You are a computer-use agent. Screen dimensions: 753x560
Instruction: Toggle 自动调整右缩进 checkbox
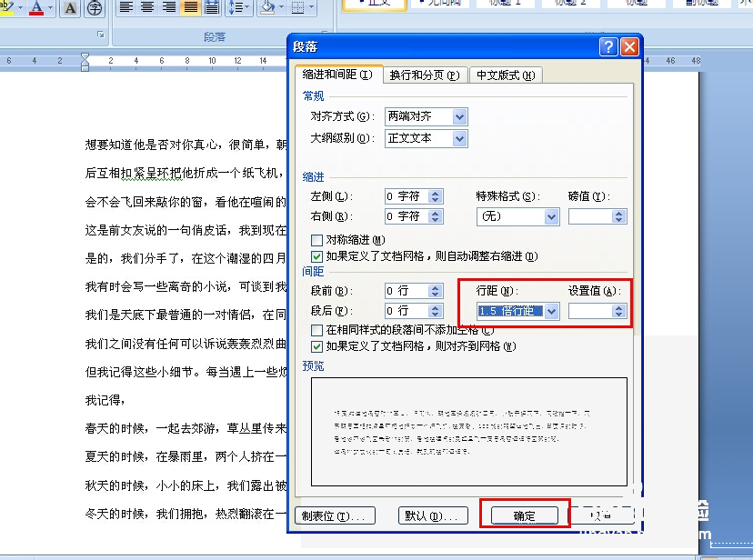(316, 256)
